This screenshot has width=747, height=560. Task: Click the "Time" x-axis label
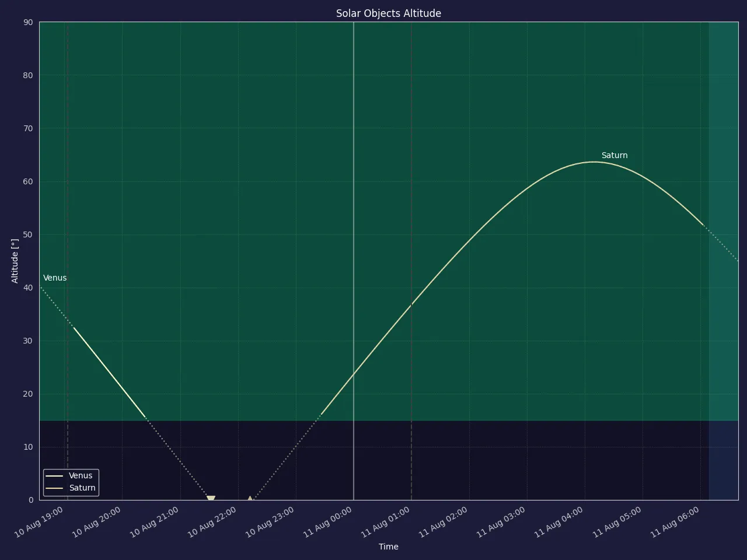pos(389,547)
